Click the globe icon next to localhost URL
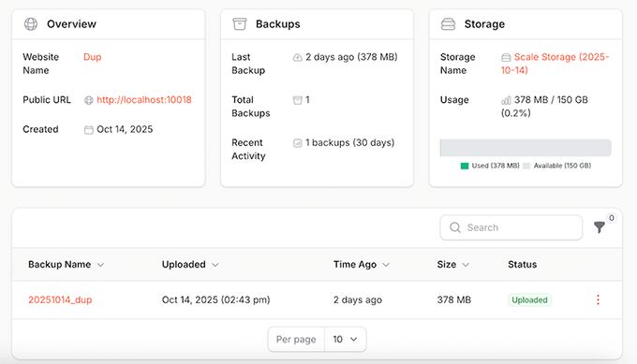637x364 pixels. tap(89, 100)
